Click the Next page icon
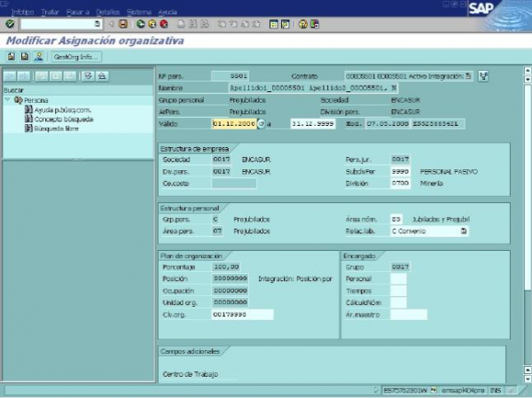The height and width of the screenshot is (398, 532). 245,24
